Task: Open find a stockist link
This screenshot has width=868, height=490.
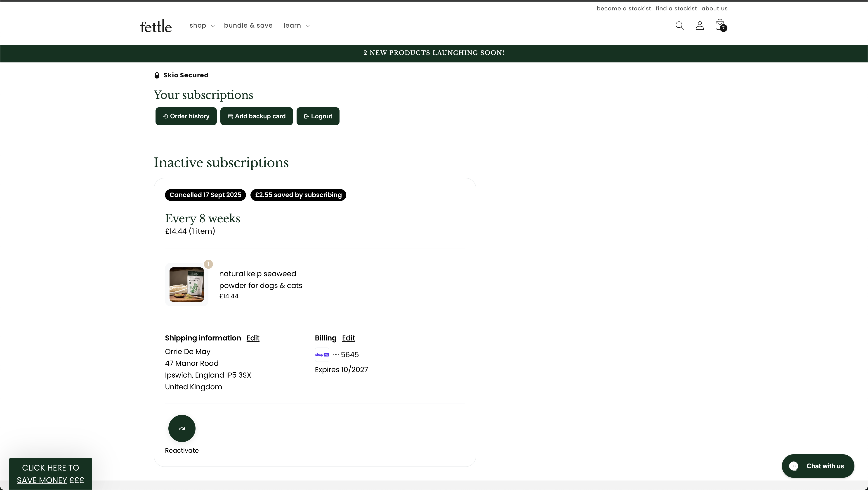Action: click(x=676, y=8)
